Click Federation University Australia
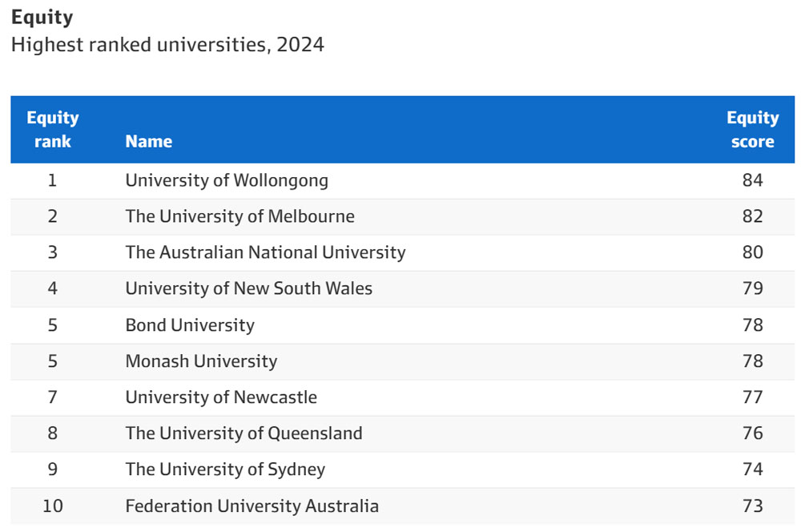Image resolution: width=801 pixels, height=532 pixels. [x=252, y=506]
